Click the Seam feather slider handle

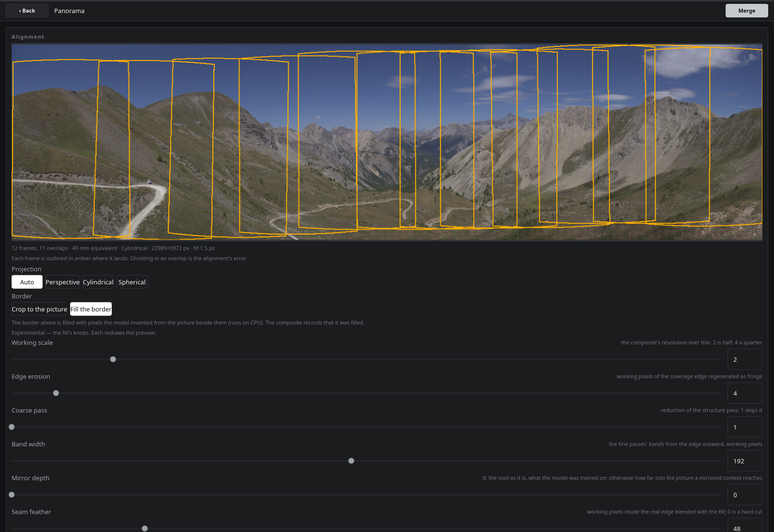point(145,529)
